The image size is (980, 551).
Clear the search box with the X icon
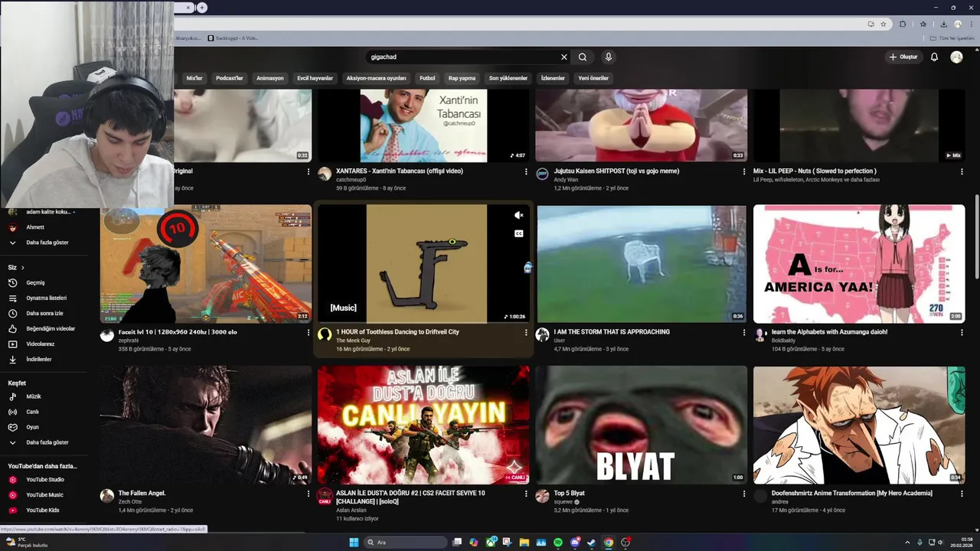pos(564,57)
